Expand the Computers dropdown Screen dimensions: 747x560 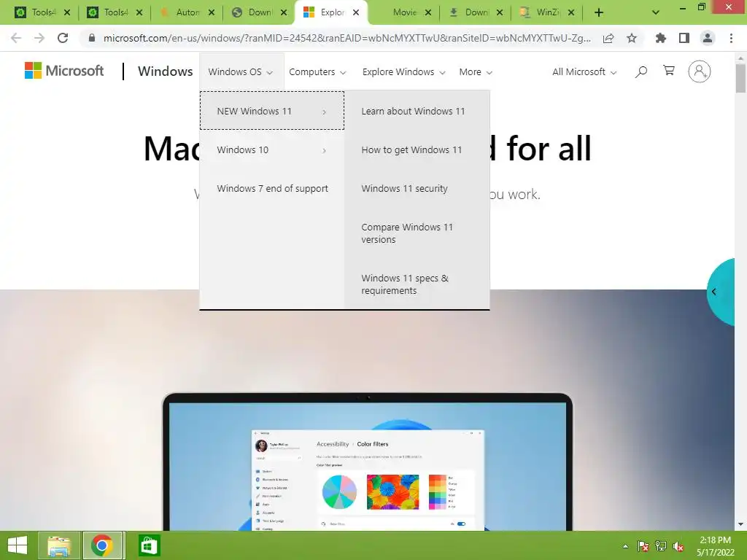317,72
